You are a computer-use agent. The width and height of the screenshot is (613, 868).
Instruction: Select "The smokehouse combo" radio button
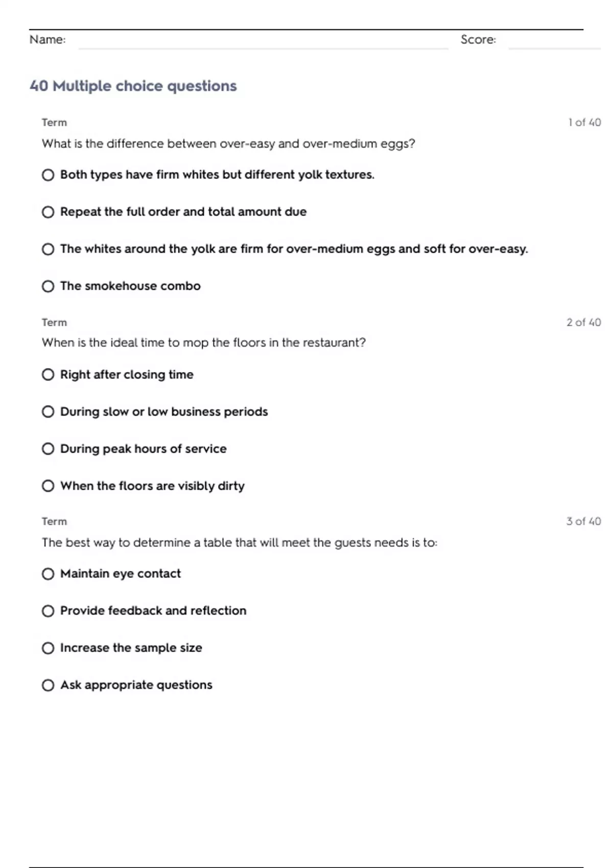pos(48,286)
